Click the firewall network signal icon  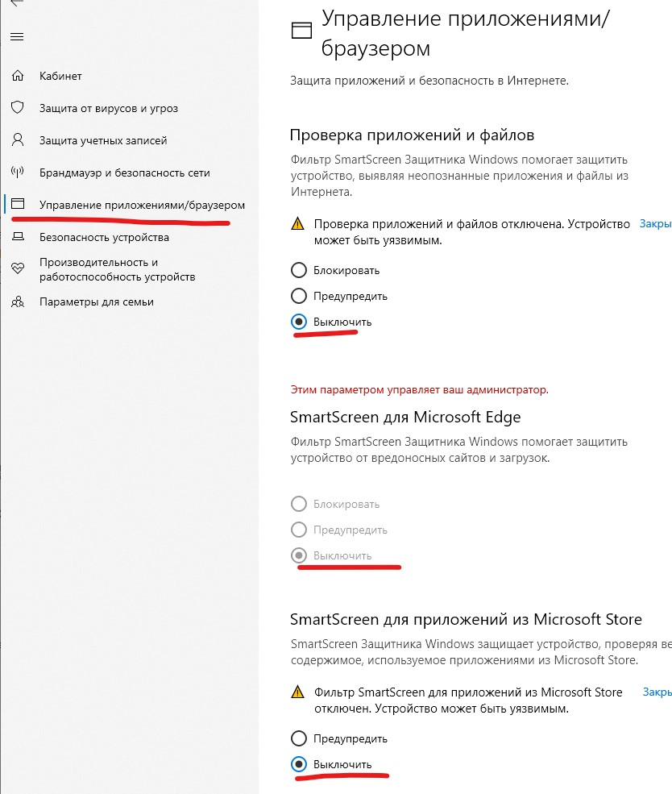18,173
